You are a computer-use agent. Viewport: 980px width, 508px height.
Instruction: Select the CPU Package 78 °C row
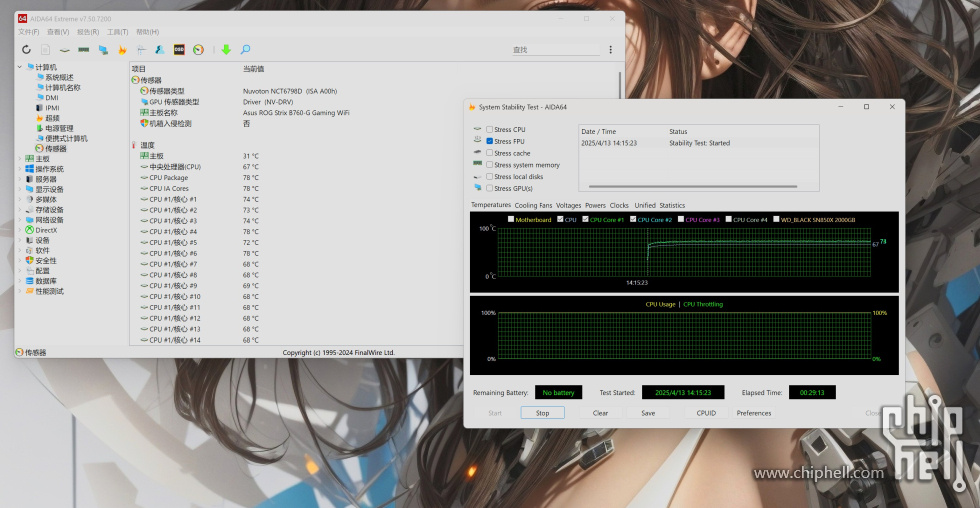point(374,177)
